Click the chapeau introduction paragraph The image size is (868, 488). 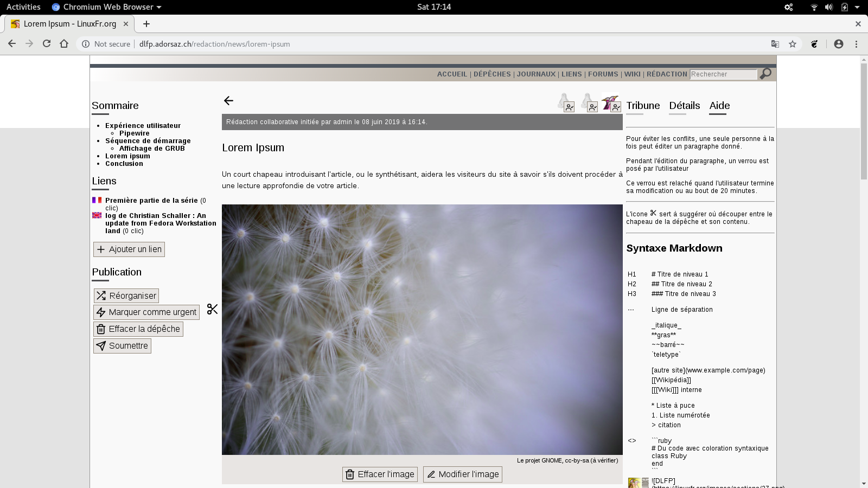422,180
